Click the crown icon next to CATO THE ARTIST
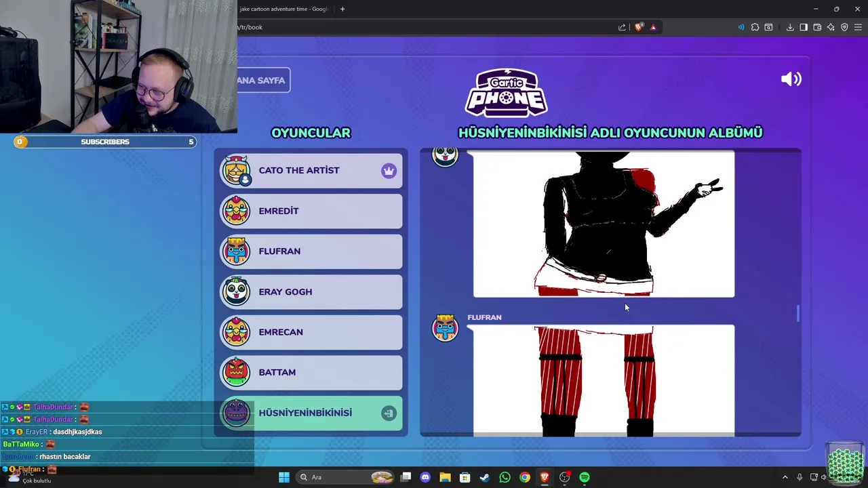This screenshot has width=868, height=488. coord(389,171)
